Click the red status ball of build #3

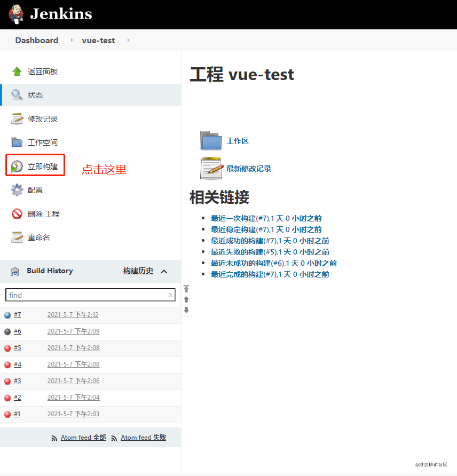click(x=7, y=382)
